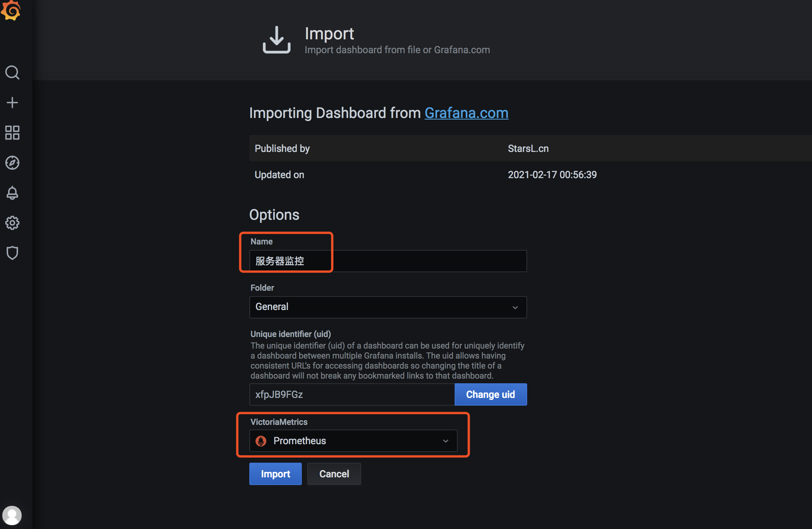Open the Explore compass icon

12,163
